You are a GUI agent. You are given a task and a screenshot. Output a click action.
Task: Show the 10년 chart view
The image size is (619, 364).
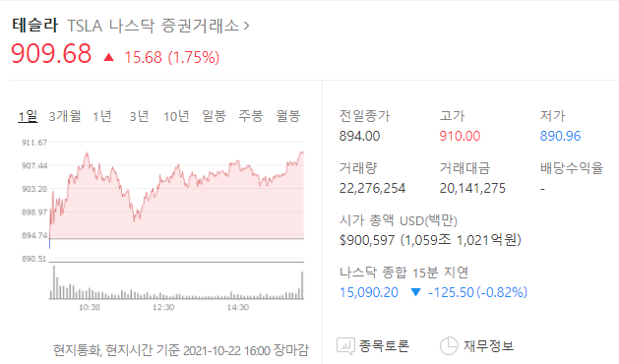[176, 116]
